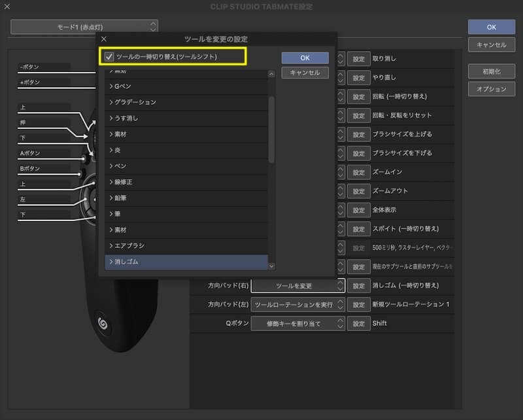523x420 pixels.
Task: Click 設定 button beside 現在のサブツールと直前のサブツール
Action: pyautogui.click(x=358, y=267)
